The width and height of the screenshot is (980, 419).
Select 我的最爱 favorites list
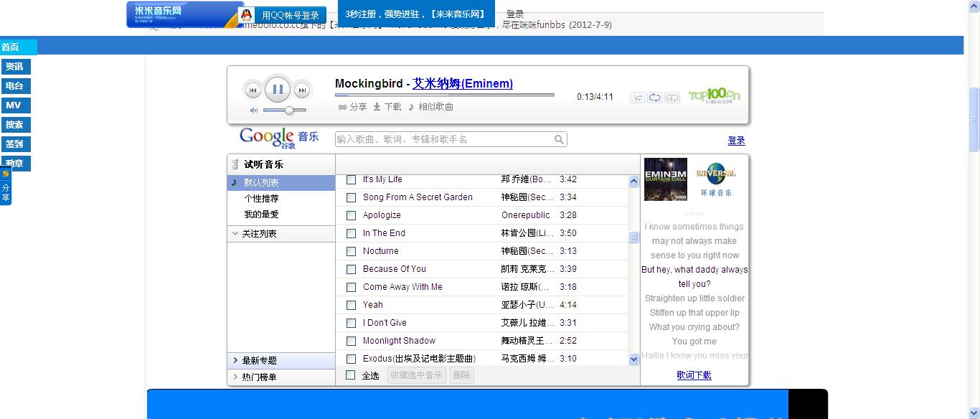pos(261,215)
